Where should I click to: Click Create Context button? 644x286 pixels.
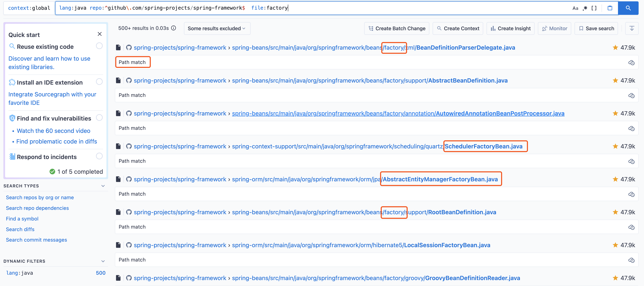click(458, 29)
